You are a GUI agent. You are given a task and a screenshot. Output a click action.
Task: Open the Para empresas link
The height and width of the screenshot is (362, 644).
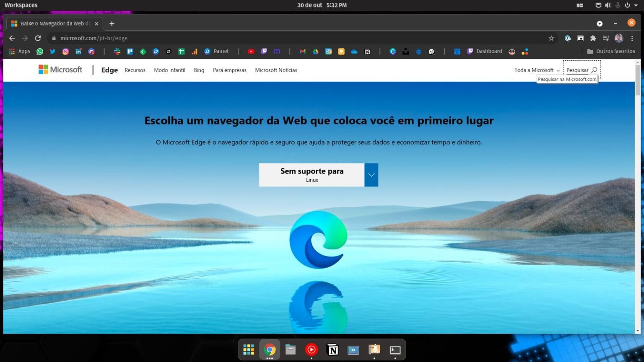229,70
